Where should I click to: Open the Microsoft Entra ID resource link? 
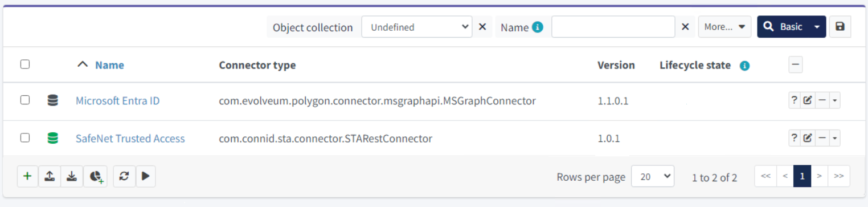pyautogui.click(x=118, y=101)
